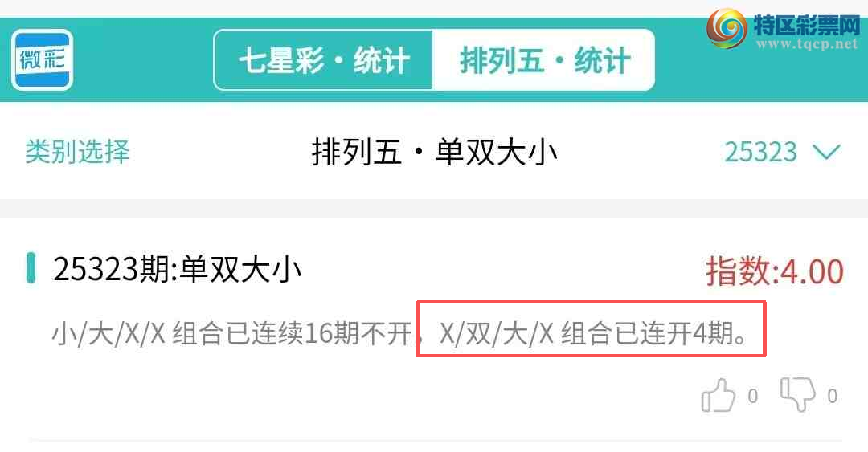Click the red 指数:4.00 index value
The height and width of the screenshot is (452, 868).
(775, 271)
